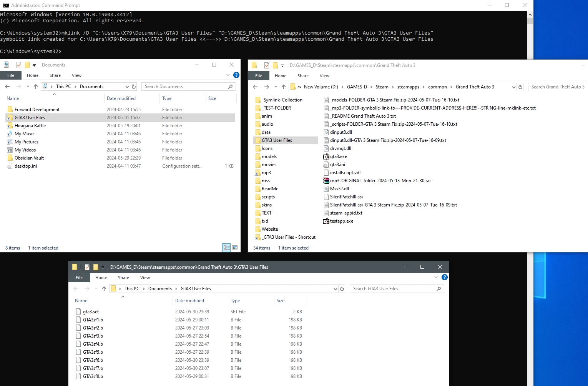Select SilentPatchIII.asi file

click(x=343, y=197)
